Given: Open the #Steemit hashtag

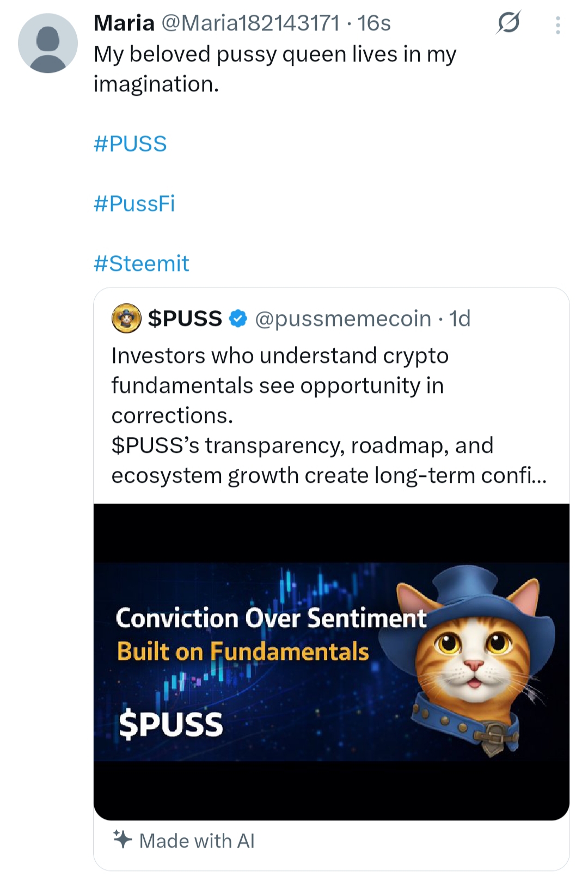Looking at the screenshot, I should point(142,264).
